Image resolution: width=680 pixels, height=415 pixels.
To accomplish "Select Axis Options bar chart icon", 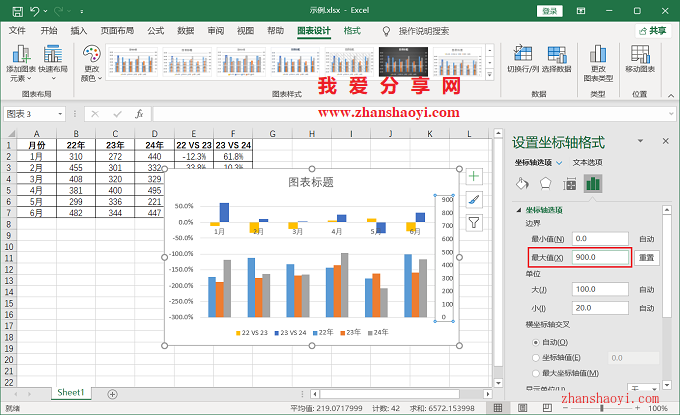I will coord(593,184).
